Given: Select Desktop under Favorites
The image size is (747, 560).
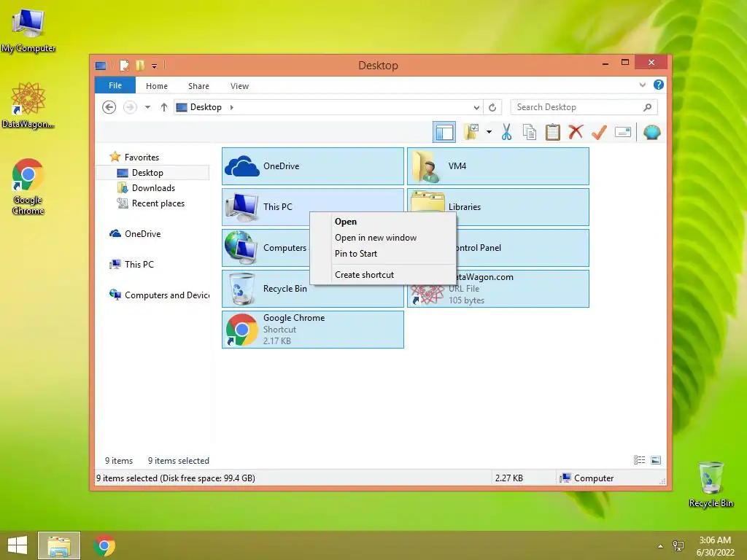Looking at the screenshot, I should [x=152, y=172].
